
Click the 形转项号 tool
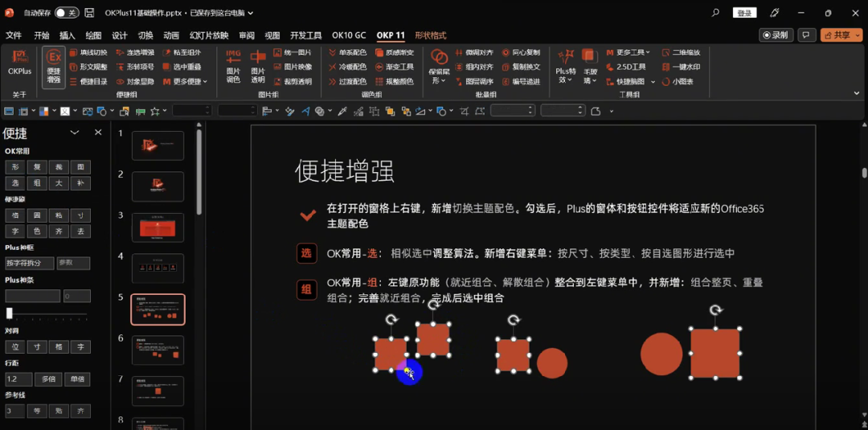click(x=136, y=67)
